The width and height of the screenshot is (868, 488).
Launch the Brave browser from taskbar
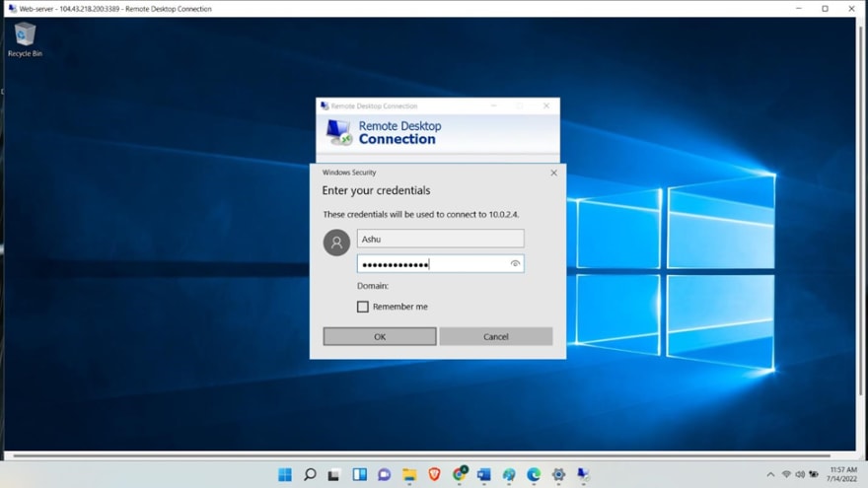point(434,474)
